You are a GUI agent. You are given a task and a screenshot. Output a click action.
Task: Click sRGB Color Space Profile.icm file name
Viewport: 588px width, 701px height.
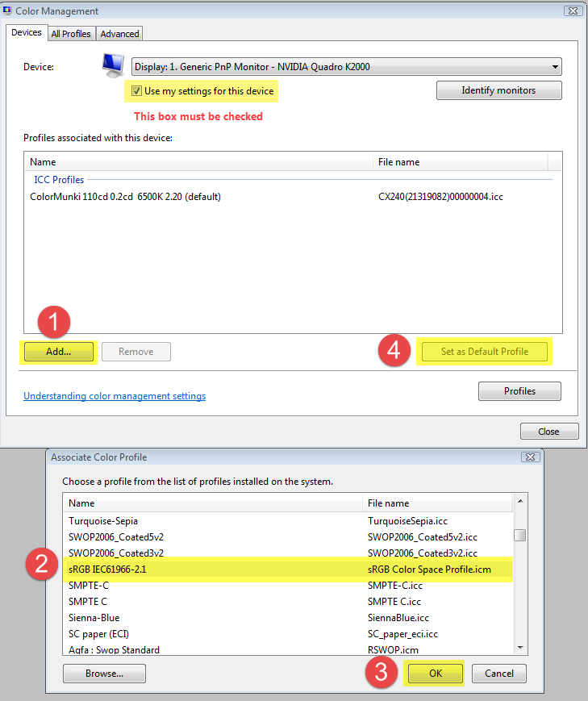429,570
